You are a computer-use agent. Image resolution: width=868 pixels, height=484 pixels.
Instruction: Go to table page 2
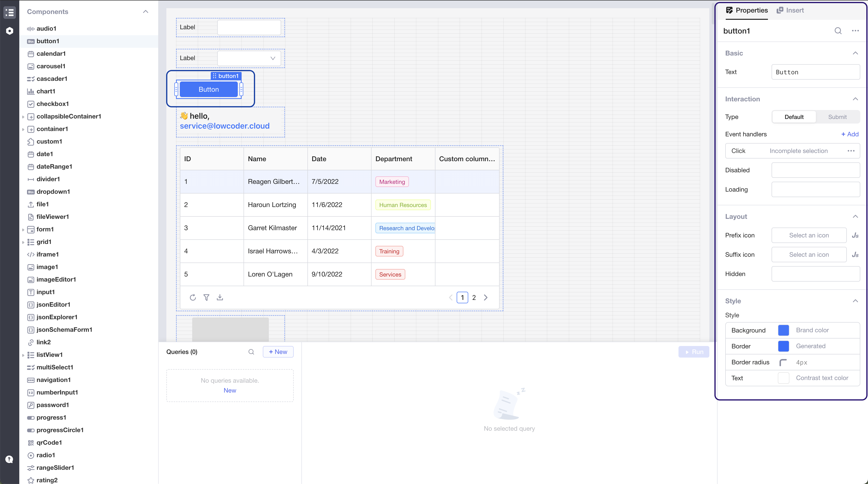[x=474, y=297]
